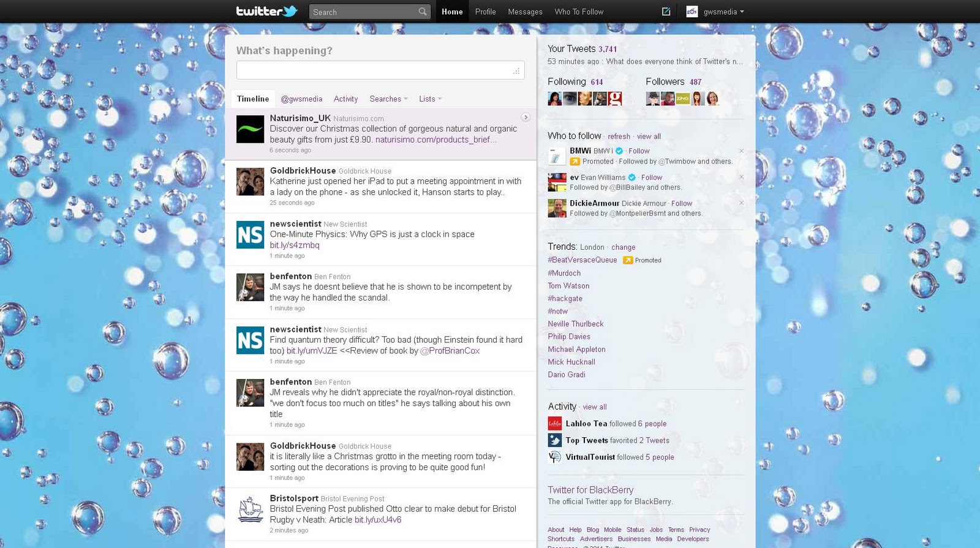The image size is (980, 548).
Task: Open the #Murdoch trend
Action: 564,273
